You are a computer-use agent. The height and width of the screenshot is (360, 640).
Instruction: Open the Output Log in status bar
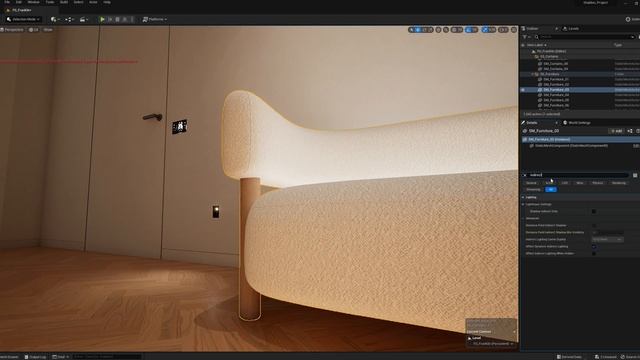(x=35, y=357)
